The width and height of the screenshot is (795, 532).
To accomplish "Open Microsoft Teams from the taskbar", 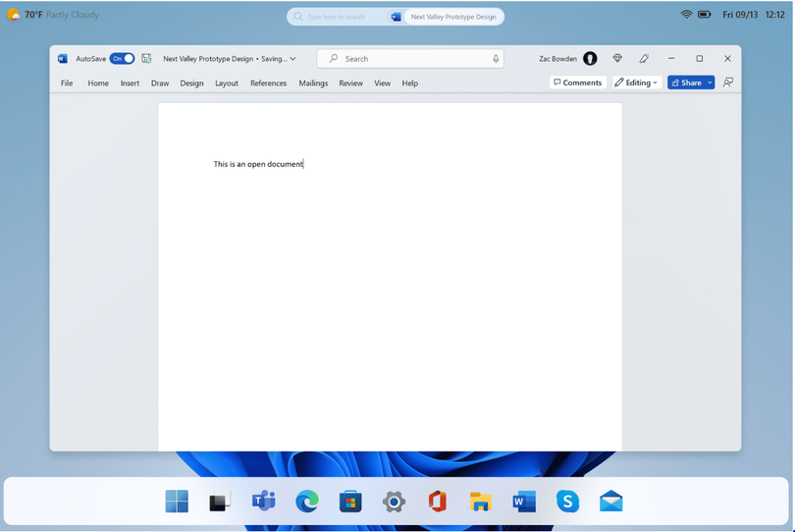I will pos(263,502).
